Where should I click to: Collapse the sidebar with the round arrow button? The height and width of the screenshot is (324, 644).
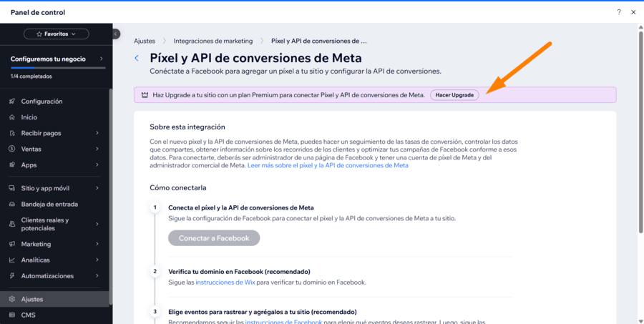click(116, 34)
